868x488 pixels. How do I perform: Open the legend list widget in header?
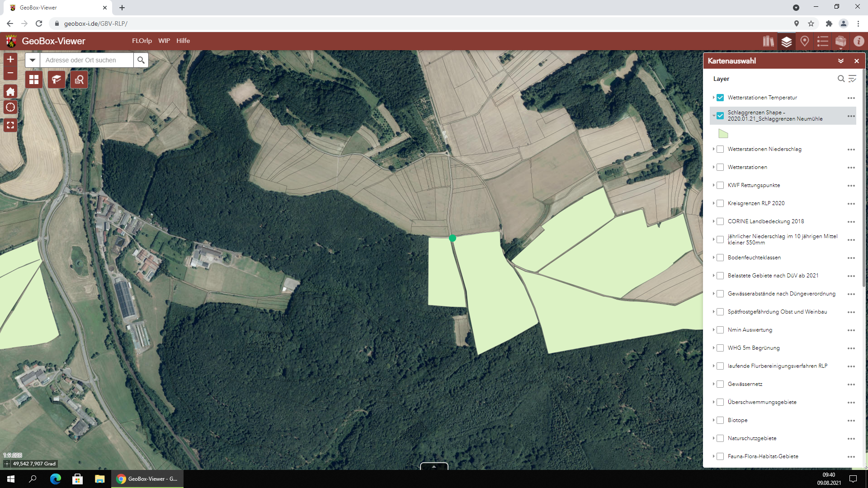(822, 42)
